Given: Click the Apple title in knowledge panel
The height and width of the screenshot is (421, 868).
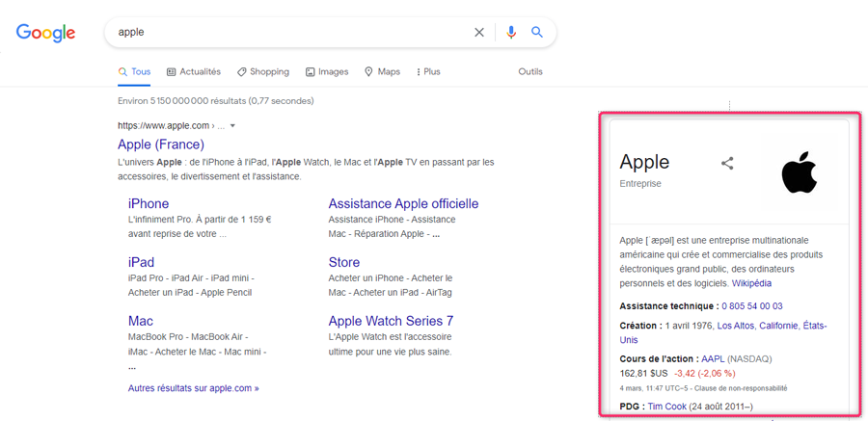Looking at the screenshot, I should 644,162.
